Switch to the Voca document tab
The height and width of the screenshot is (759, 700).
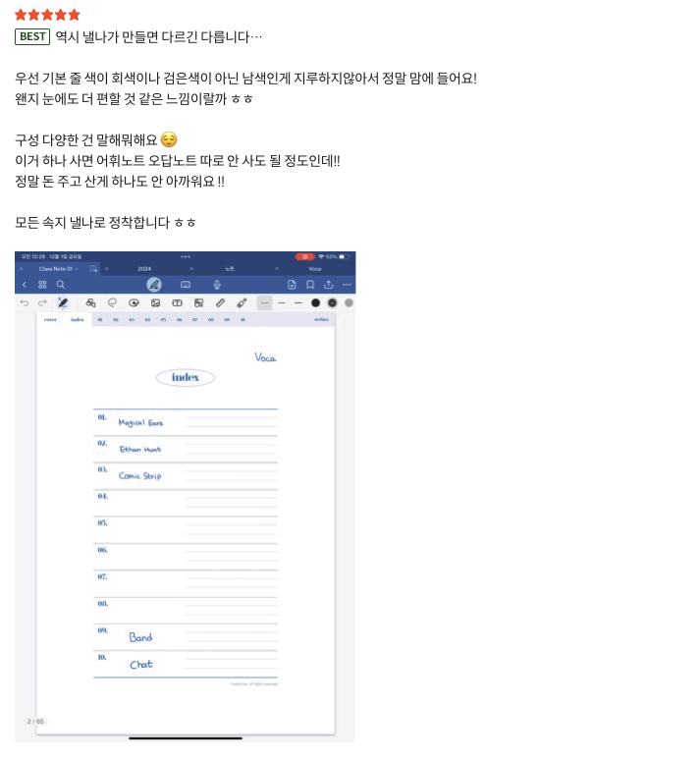coord(315,269)
